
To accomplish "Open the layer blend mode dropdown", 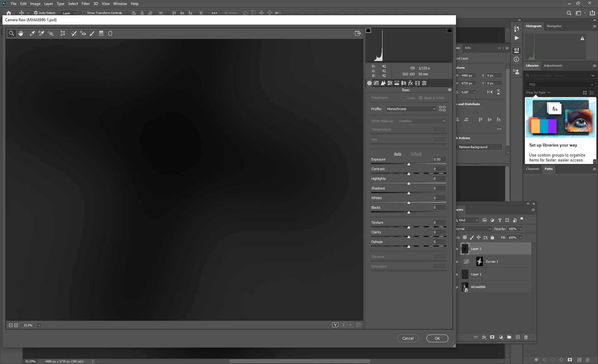I will click(473, 229).
